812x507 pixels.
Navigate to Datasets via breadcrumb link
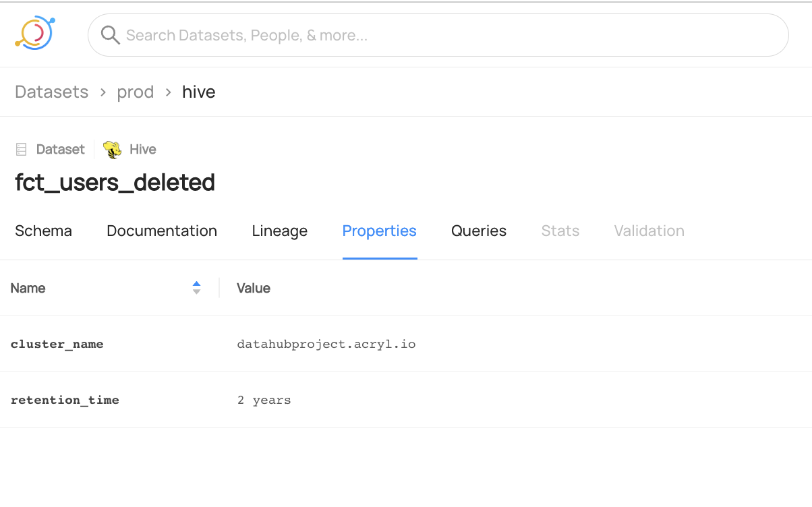(51, 92)
